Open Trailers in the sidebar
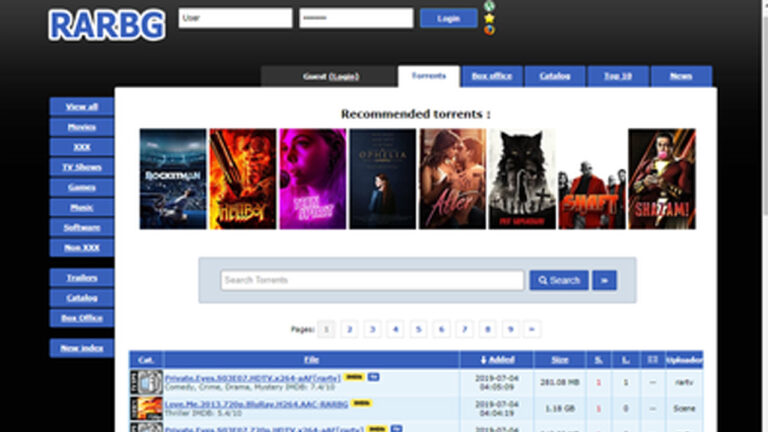Screen dimensions: 768x432 coord(82,278)
